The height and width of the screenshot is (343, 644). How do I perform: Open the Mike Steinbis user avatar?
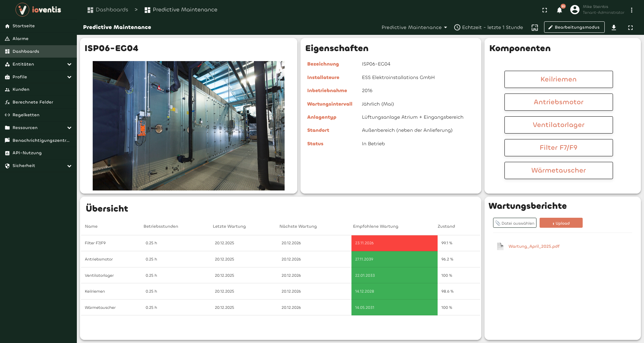(574, 10)
